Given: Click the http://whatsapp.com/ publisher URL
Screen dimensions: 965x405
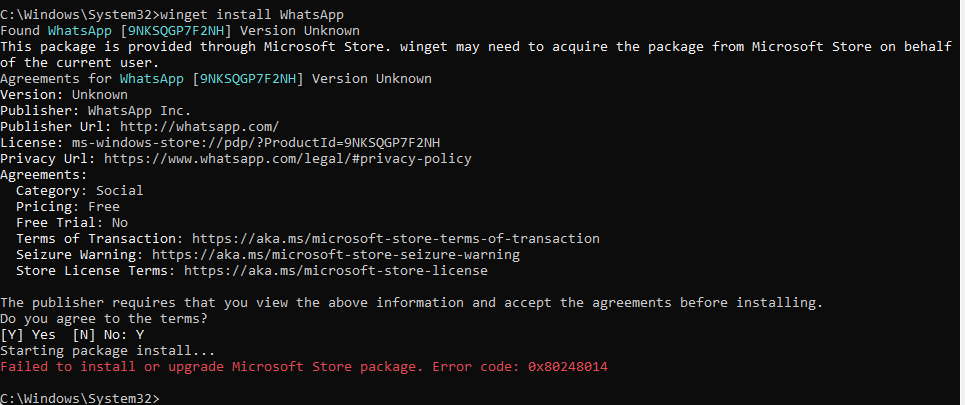Looking at the screenshot, I should coord(199,127).
